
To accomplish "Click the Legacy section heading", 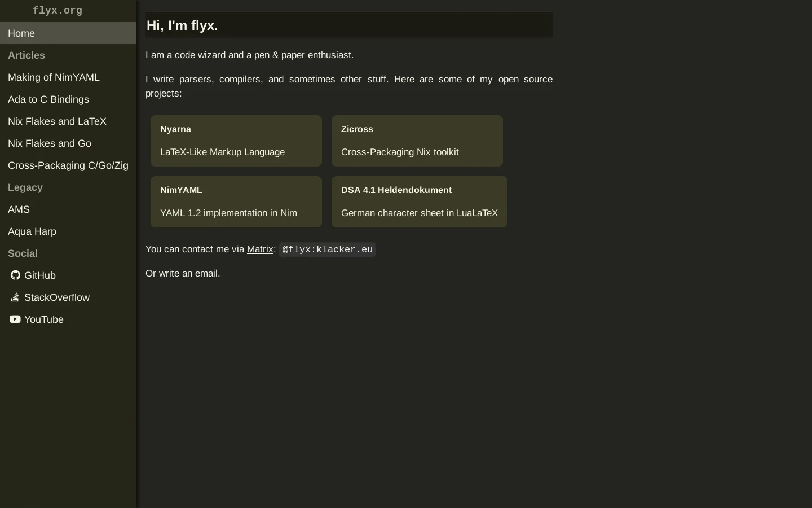I will click(25, 187).
